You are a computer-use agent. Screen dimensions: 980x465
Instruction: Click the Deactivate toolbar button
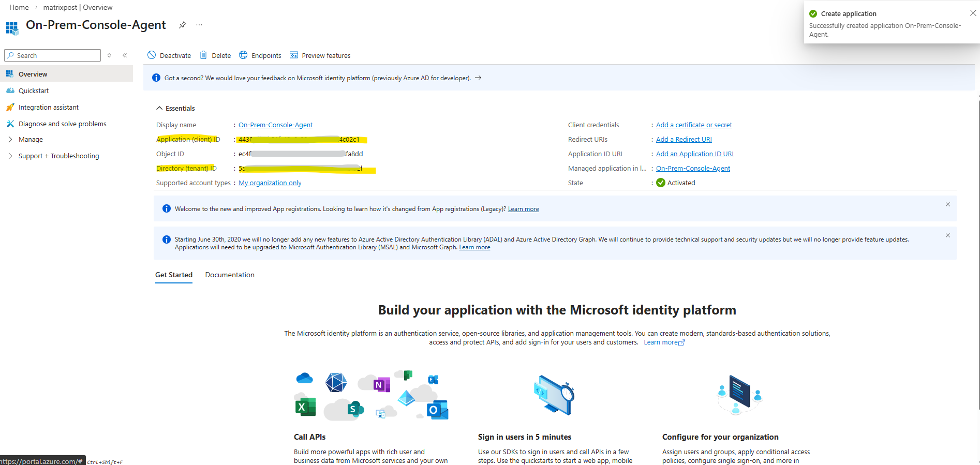tap(169, 55)
